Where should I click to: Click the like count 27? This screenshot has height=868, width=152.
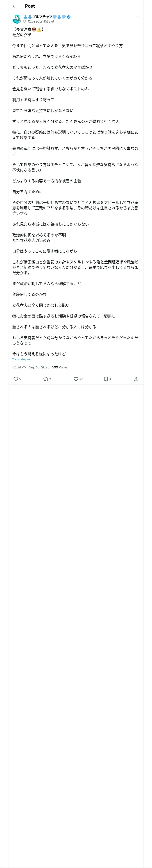pyautogui.click(x=81, y=379)
